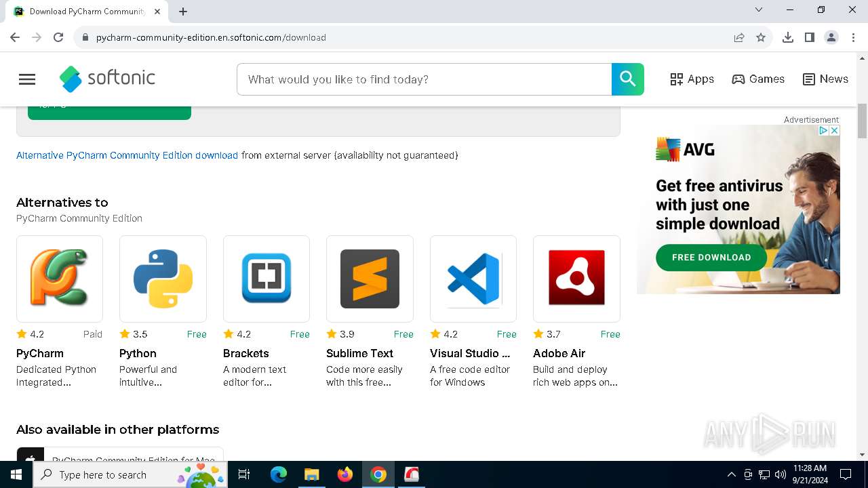
Task: Click the AVG FREE DOWNLOAD button
Action: click(x=711, y=258)
